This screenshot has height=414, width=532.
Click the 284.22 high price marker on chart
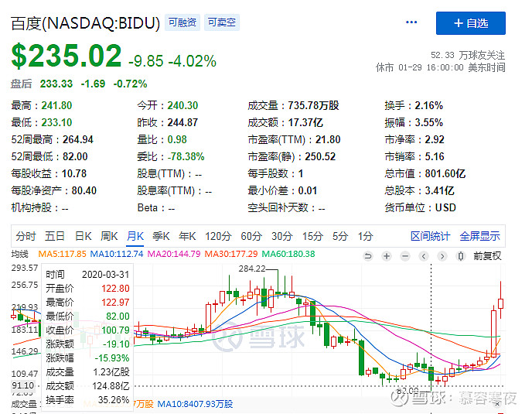[x=252, y=269]
